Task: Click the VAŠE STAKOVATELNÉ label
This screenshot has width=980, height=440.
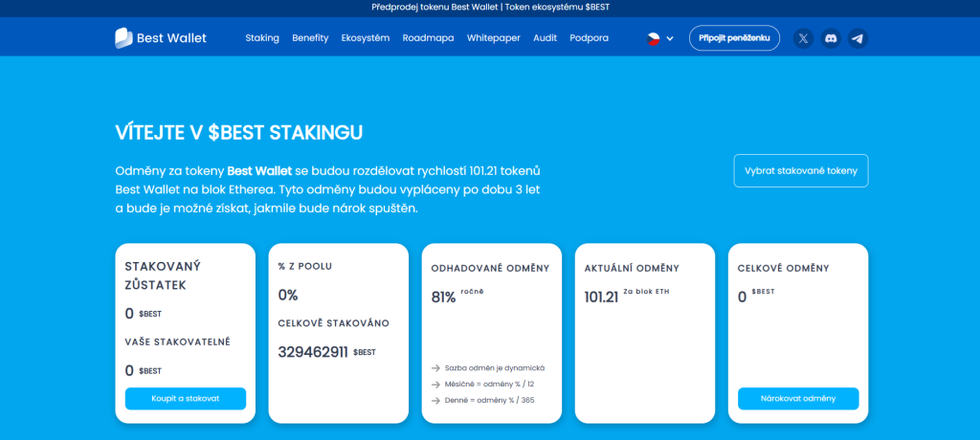Action: point(177,341)
